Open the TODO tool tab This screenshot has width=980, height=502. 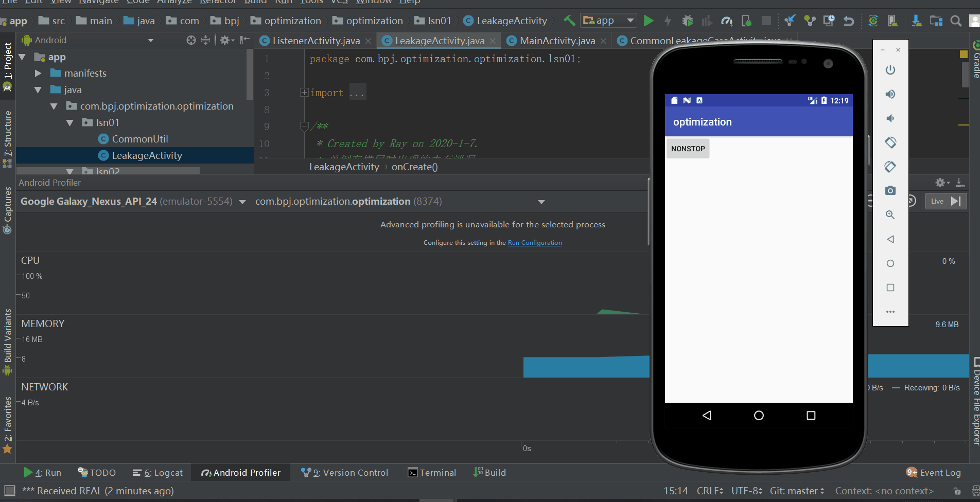pos(97,473)
